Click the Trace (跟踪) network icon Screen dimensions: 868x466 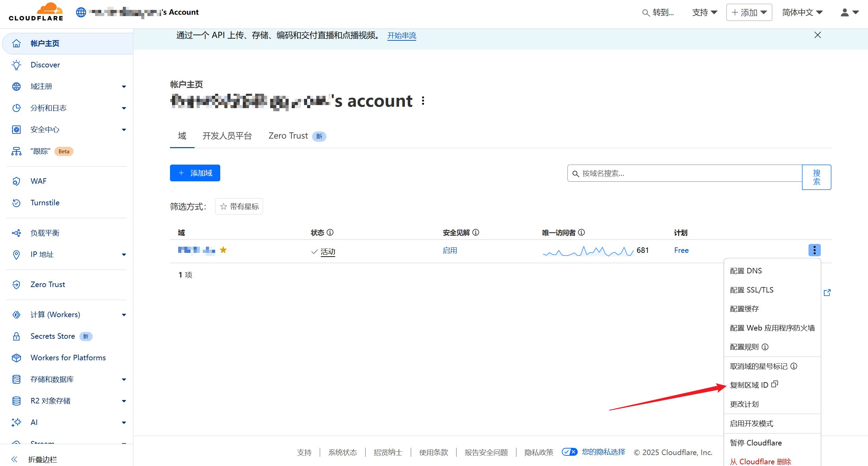coord(16,151)
